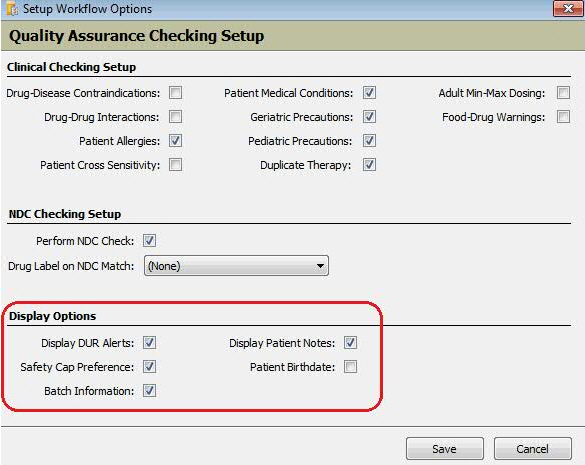Toggle Pediatric Precautions checkbox
Screen dimensions: 585x465
point(369,141)
